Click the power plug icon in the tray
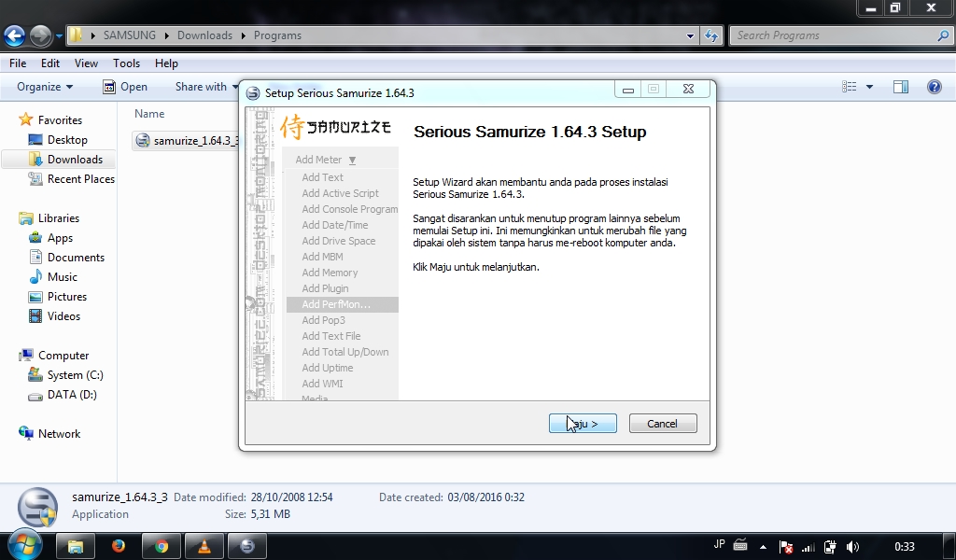956x560 pixels. (829, 547)
